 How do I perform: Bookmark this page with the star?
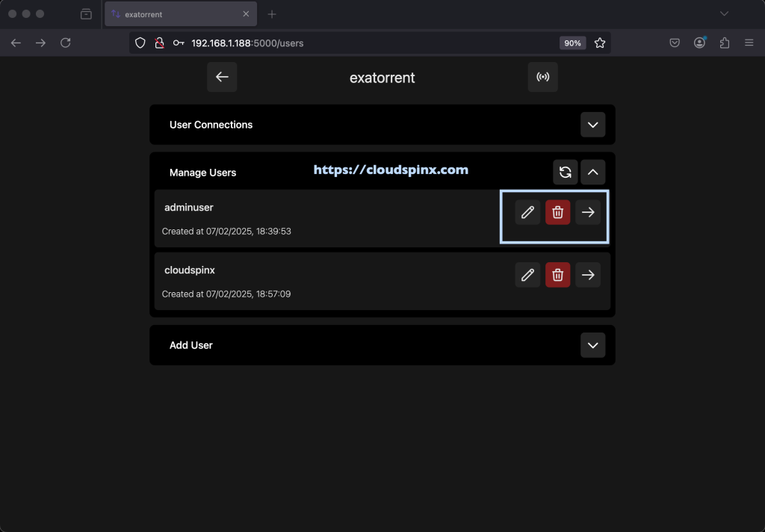(x=600, y=43)
